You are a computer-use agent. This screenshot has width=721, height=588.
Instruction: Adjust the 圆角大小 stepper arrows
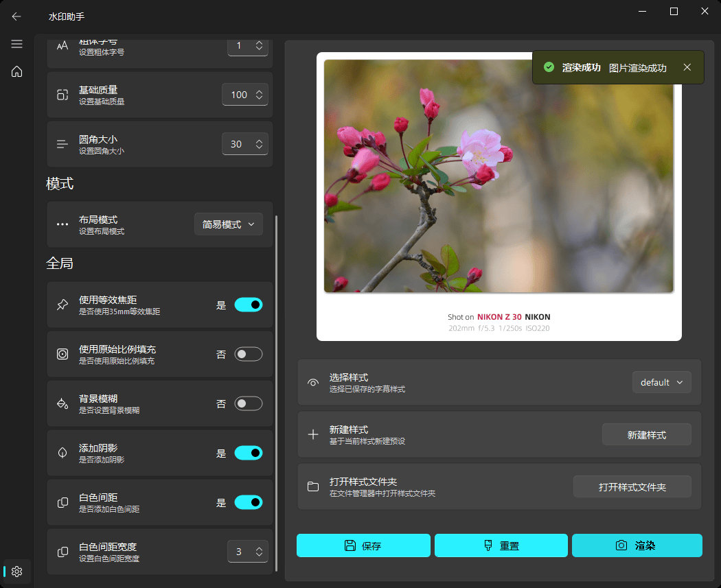(x=259, y=144)
